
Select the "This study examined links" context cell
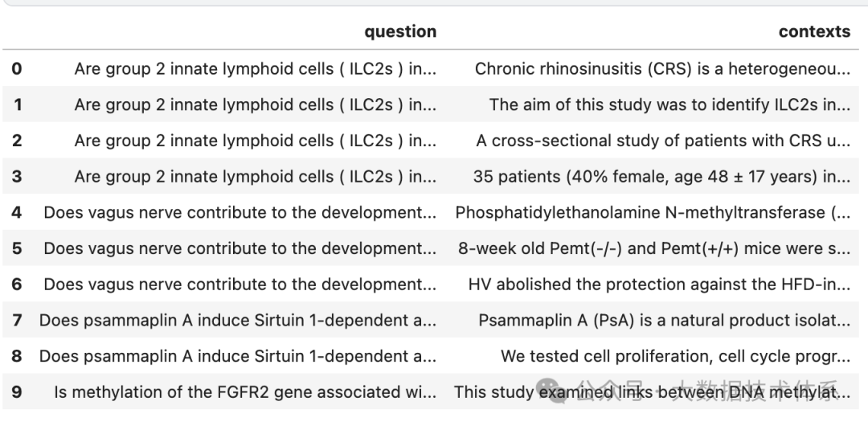coord(652,392)
